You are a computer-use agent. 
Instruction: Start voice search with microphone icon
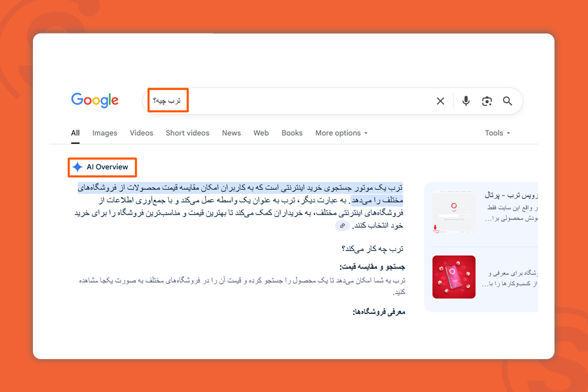tap(466, 101)
